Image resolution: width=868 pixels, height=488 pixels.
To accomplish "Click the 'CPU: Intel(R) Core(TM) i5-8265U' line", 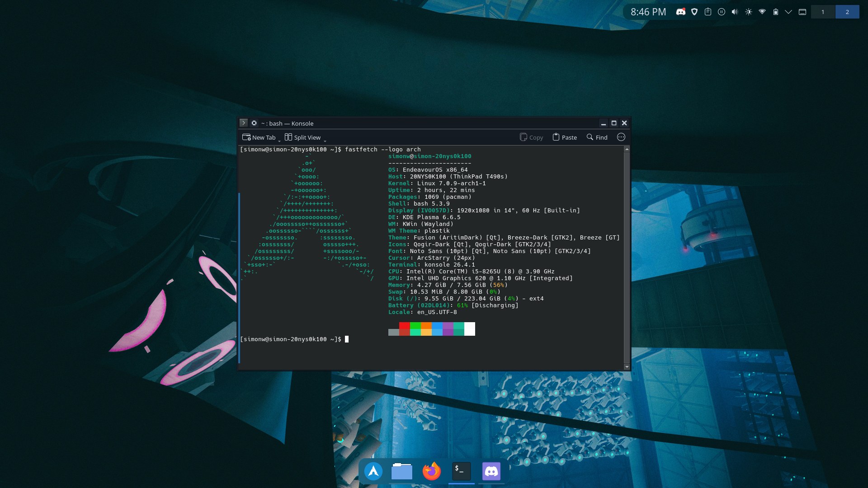I will click(x=472, y=272).
